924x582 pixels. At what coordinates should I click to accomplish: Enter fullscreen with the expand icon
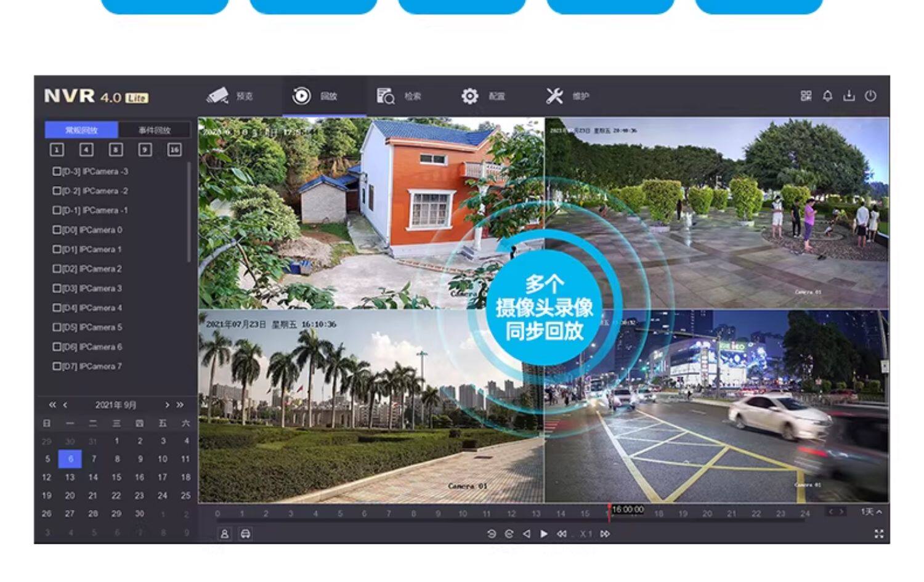(879, 534)
